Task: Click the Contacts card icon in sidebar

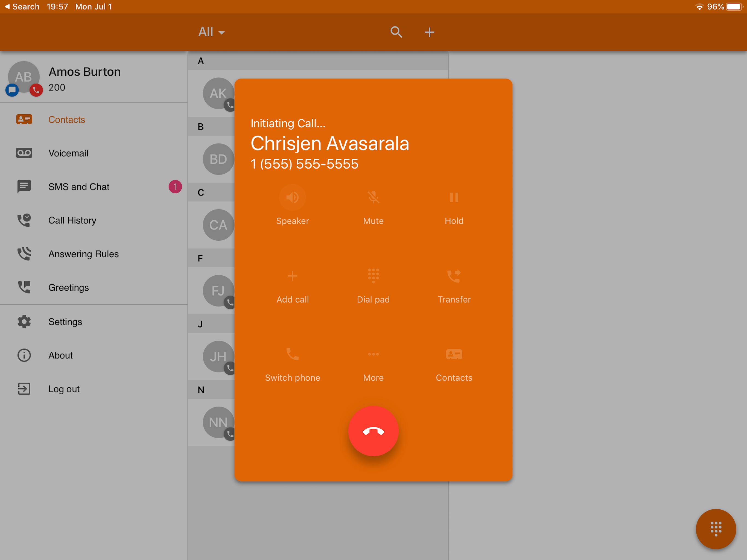Action: pyautogui.click(x=24, y=119)
